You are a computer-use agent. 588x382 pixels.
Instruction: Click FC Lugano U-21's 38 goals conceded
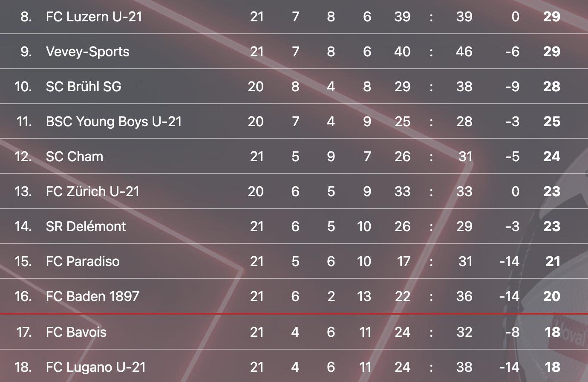(464, 367)
